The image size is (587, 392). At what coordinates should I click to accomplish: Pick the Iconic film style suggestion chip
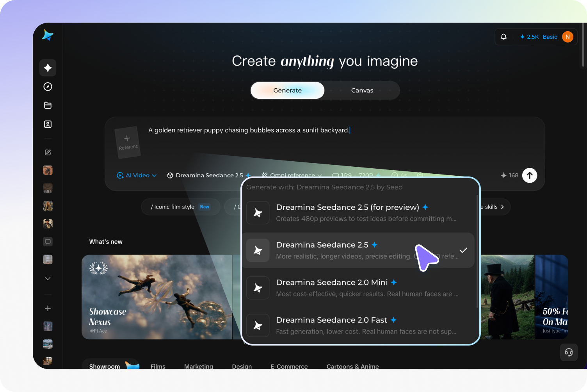tap(181, 207)
